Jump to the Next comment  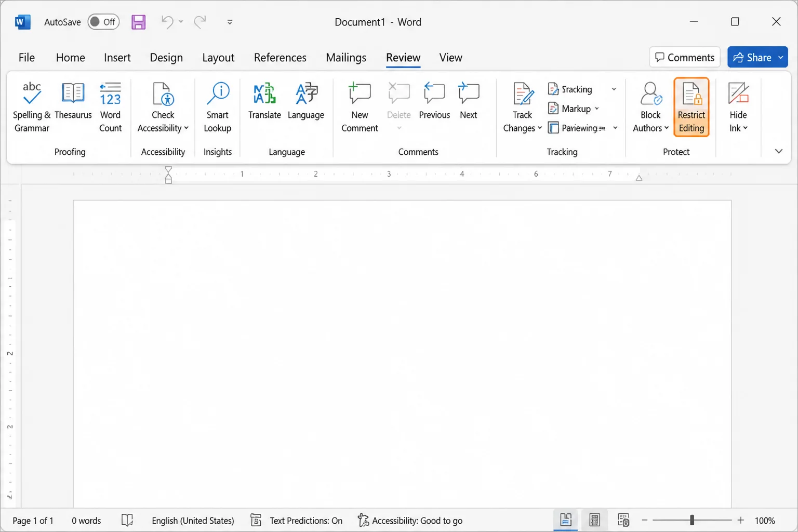pos(468,101)
